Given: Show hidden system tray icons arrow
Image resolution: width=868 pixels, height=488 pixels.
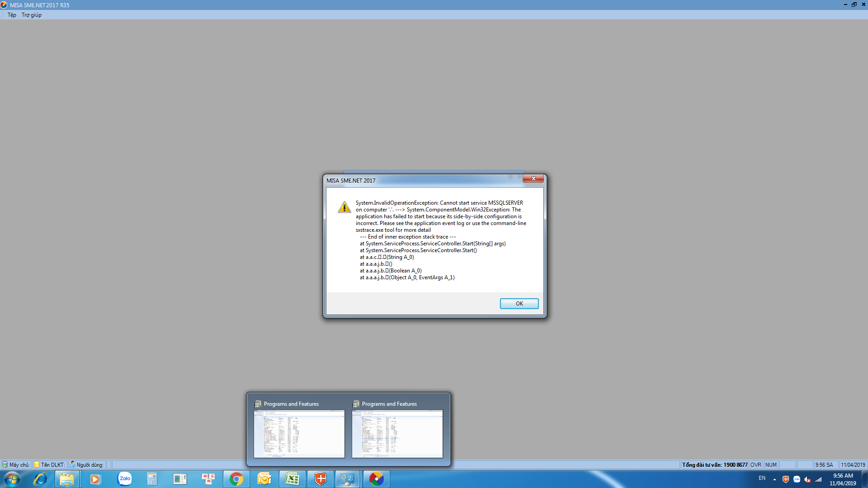Looking at the screenshot, I should pos(774,479).
